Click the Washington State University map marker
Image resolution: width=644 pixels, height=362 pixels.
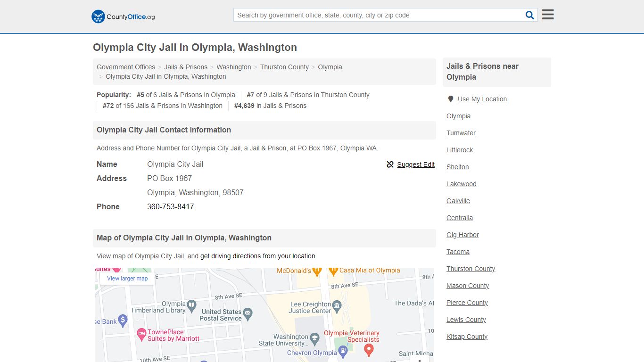point(315,338)
